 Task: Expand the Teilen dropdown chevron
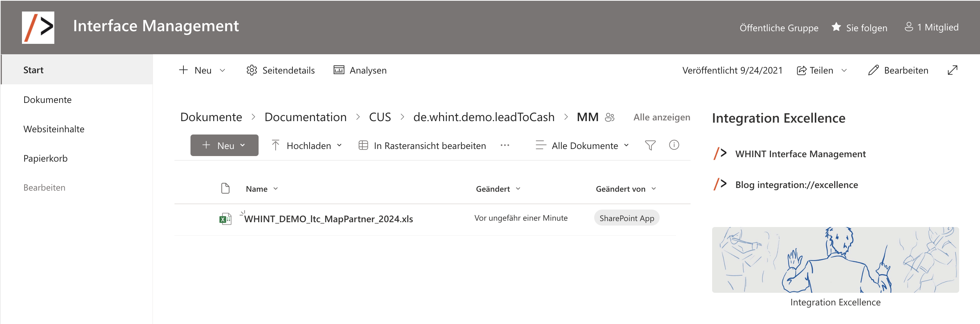pos(844,70)
